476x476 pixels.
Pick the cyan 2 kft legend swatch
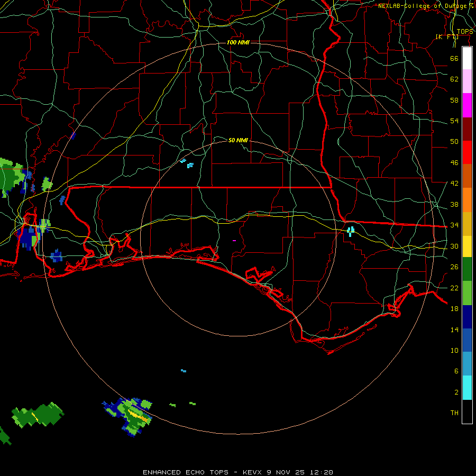point(467,388)
